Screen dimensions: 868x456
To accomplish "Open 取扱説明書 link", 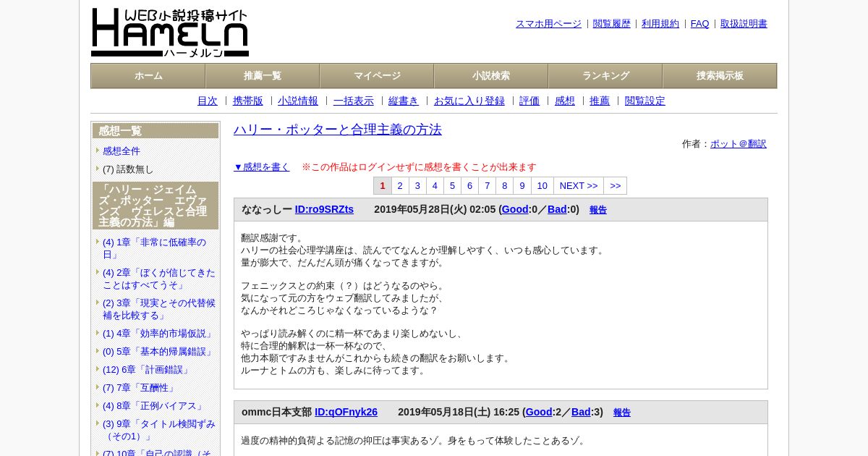I will point(744,24).
